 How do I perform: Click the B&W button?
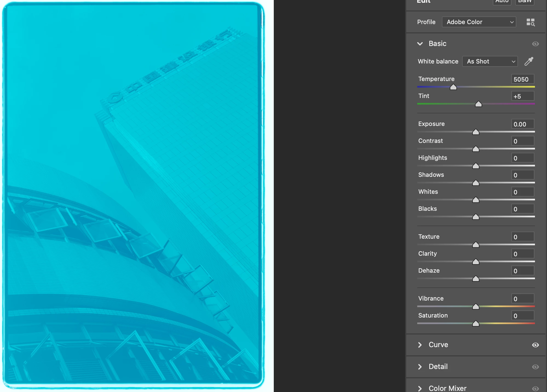pos(525,2)
